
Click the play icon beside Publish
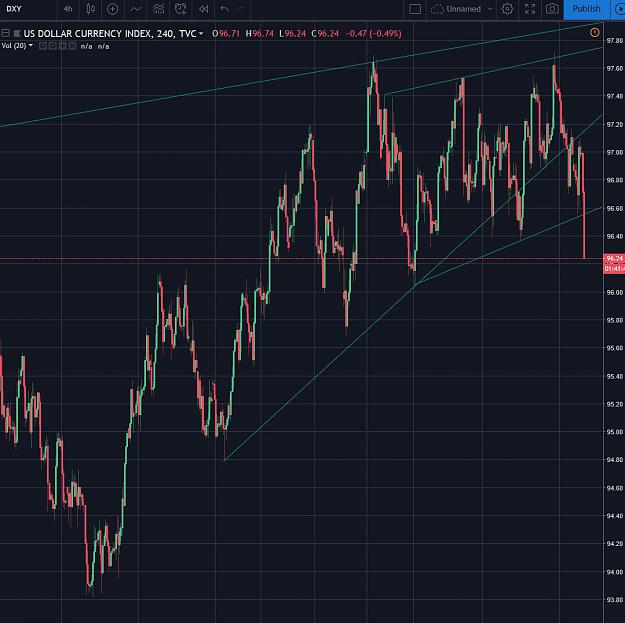[x=620, y=9]
